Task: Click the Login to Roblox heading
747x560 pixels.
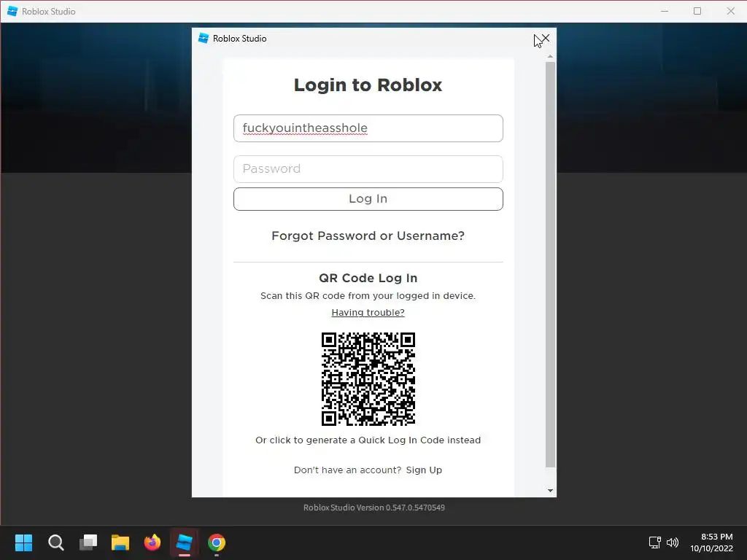Action: click(x=368, y=85)
